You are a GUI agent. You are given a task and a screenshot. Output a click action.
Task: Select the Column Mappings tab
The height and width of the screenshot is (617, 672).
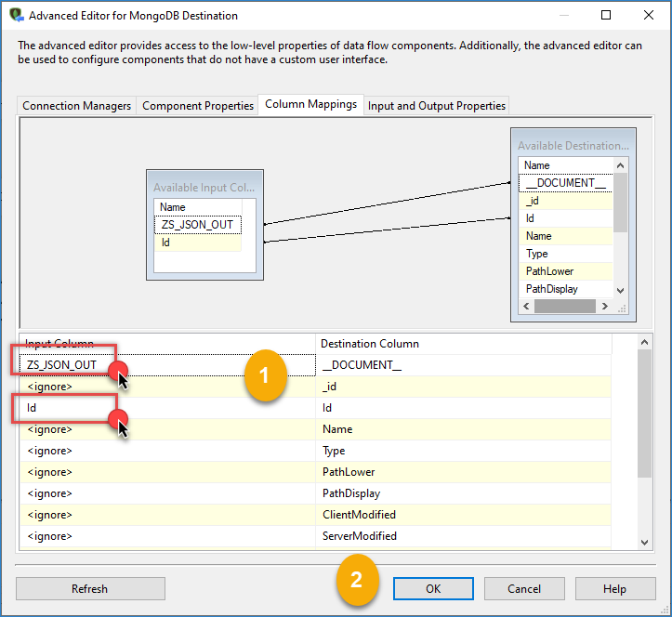(x=310, y=104)
